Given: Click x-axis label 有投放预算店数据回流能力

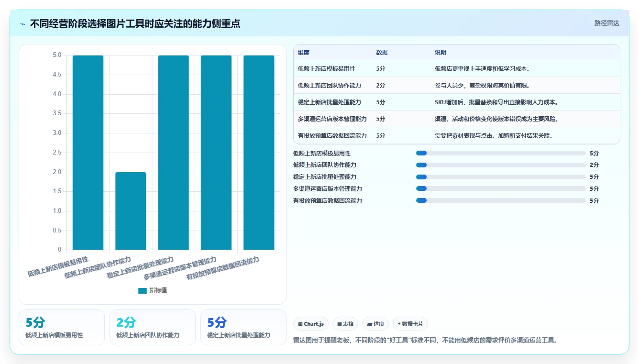Looking at the screenshot, I should 223,269.
